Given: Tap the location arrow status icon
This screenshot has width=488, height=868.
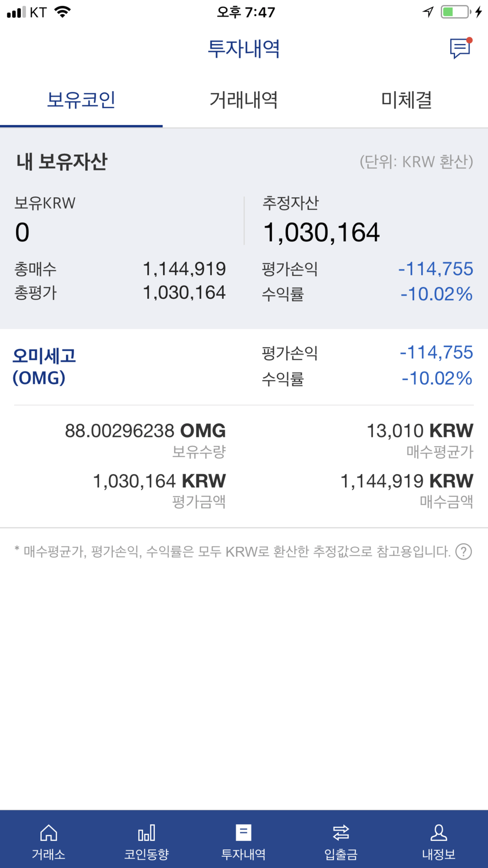Looking at the screenshot, I should pos(428,12).
